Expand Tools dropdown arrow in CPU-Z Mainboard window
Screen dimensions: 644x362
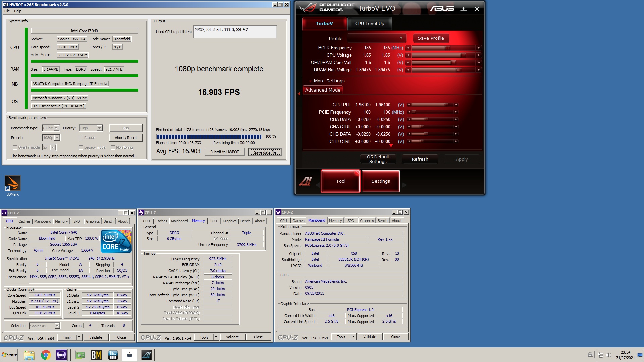pos(353,337)
